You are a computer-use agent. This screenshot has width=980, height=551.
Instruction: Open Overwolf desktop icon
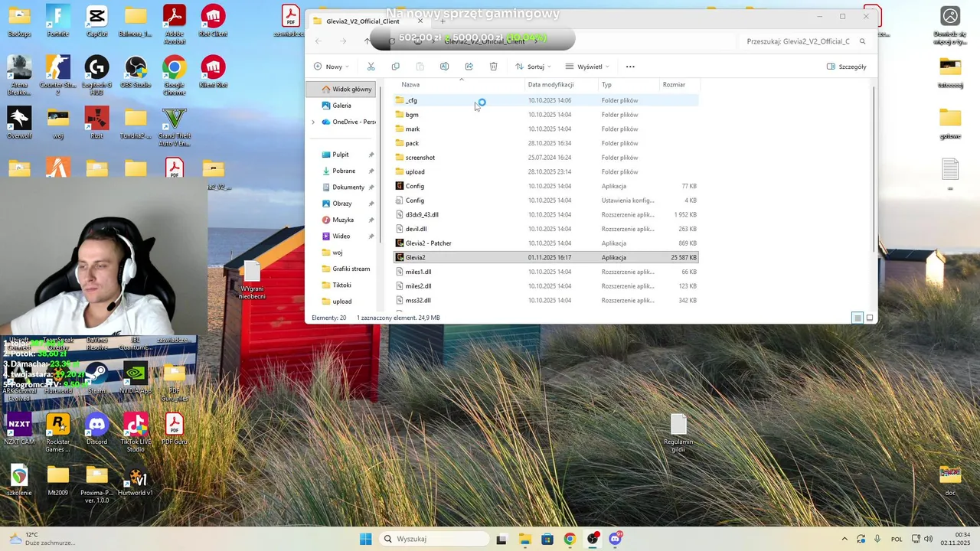point(19,122)
